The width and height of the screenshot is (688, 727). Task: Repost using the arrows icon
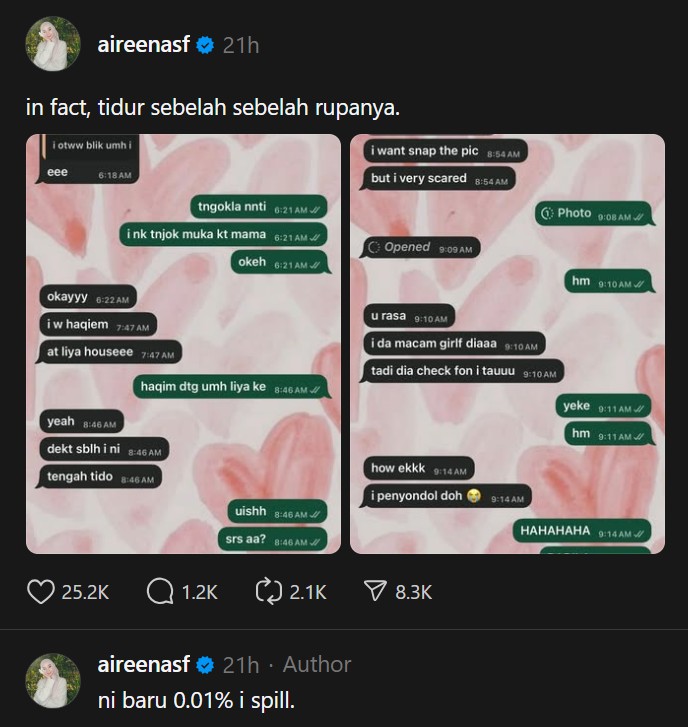coord(270,592)
